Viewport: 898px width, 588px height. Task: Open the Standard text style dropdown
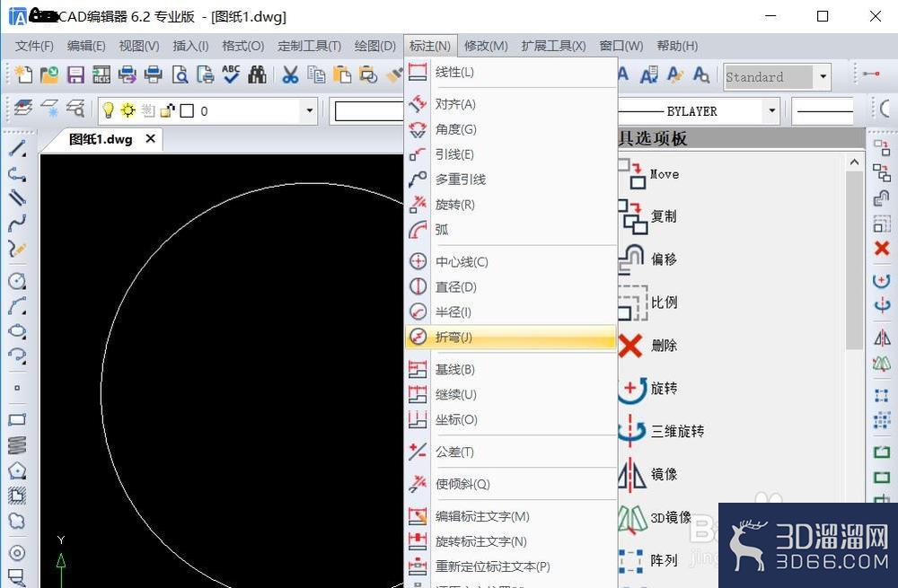(823, 76)
